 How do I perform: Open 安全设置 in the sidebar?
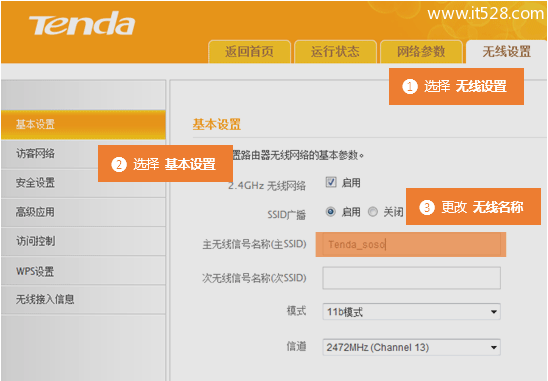83,183
